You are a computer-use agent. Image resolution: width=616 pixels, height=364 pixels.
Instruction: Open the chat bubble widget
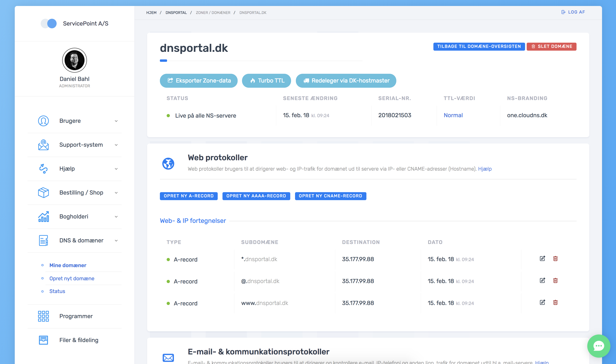point(599,346)
